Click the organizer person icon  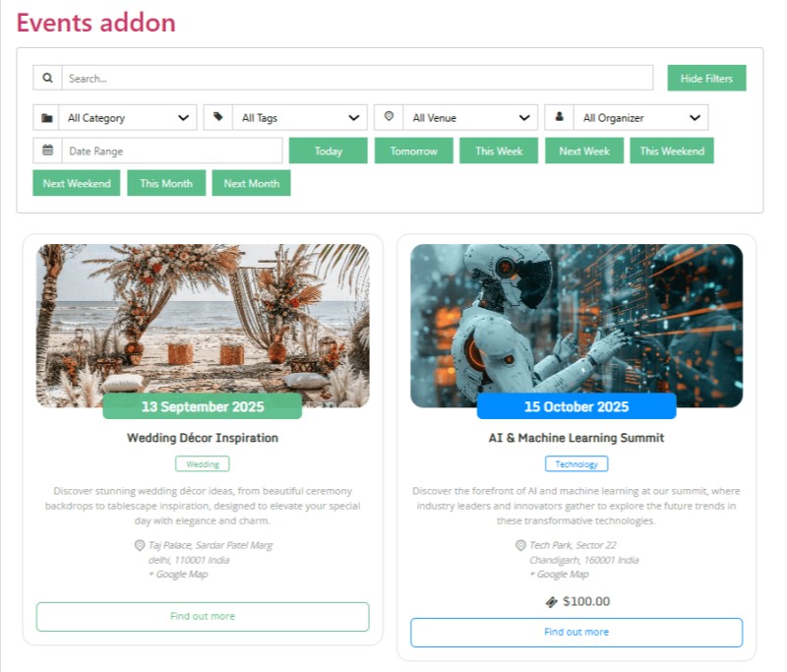[x=559, y=116]
